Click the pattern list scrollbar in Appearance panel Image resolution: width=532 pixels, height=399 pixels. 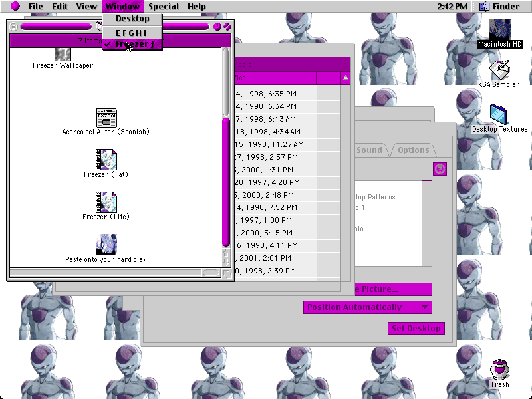coord(427,223)
